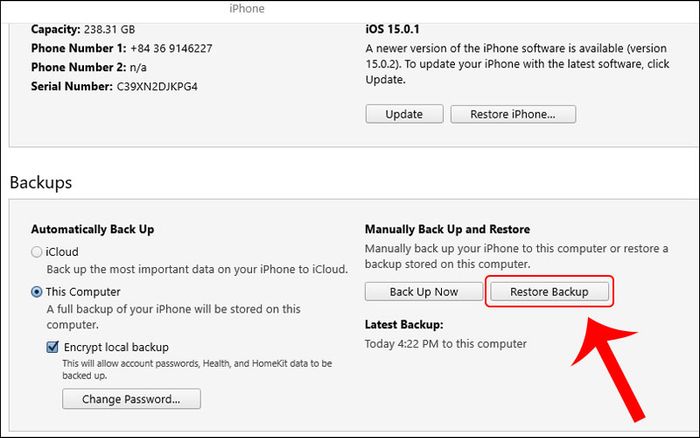Click the Backups section heading

coord(41,182)
